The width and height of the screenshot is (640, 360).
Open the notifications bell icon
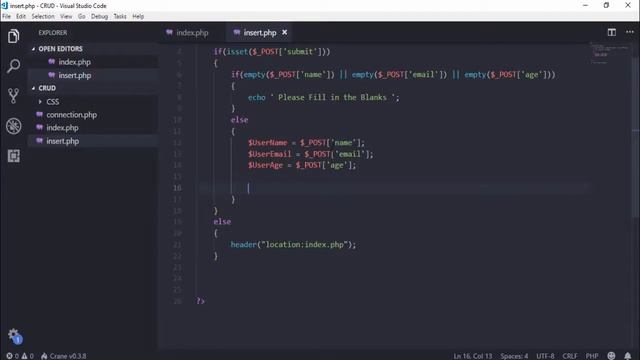628,356
